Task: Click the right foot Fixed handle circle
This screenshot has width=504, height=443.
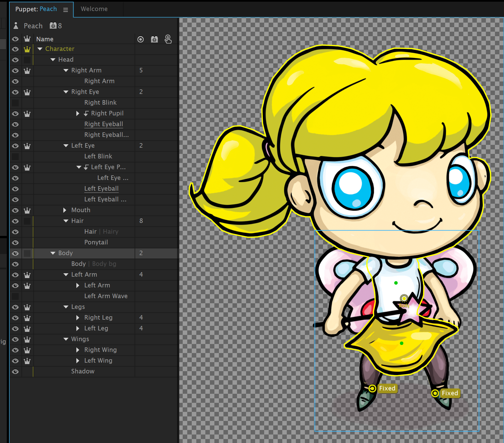Action: click(x=435, y=393)
